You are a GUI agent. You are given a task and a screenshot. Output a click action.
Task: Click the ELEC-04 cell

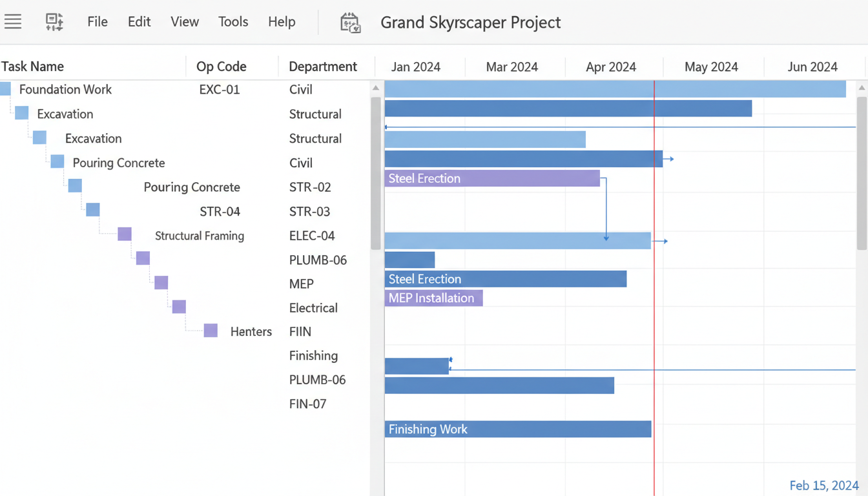pos(312,236)
